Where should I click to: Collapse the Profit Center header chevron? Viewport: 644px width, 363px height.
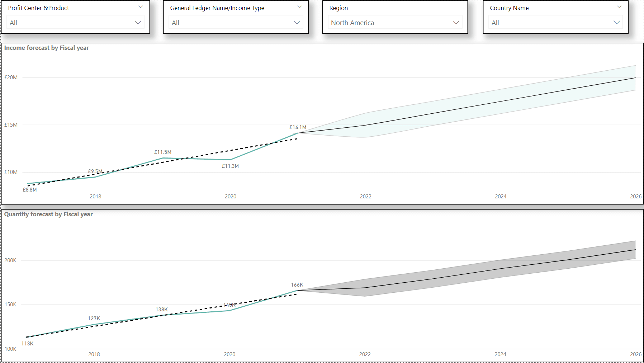click(x=140, y=6)
